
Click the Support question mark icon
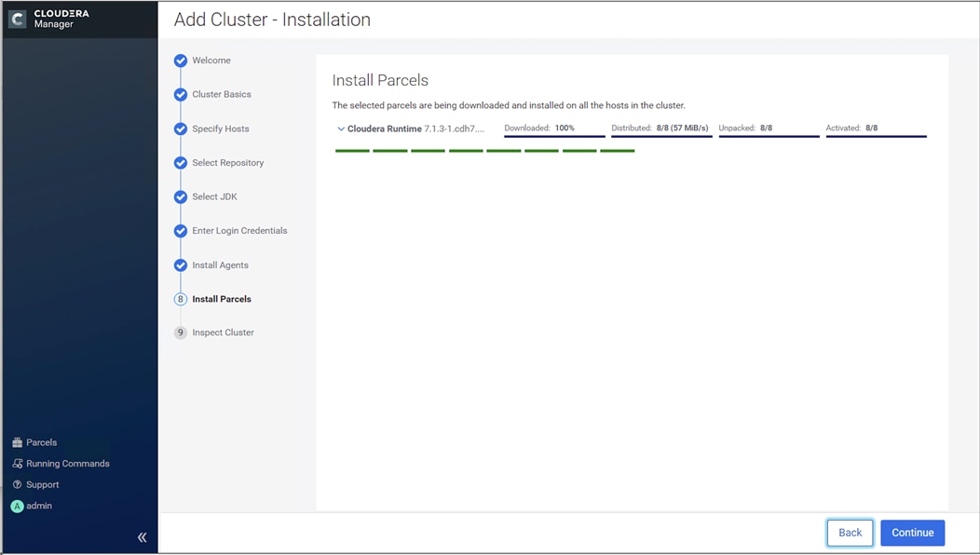17,485
